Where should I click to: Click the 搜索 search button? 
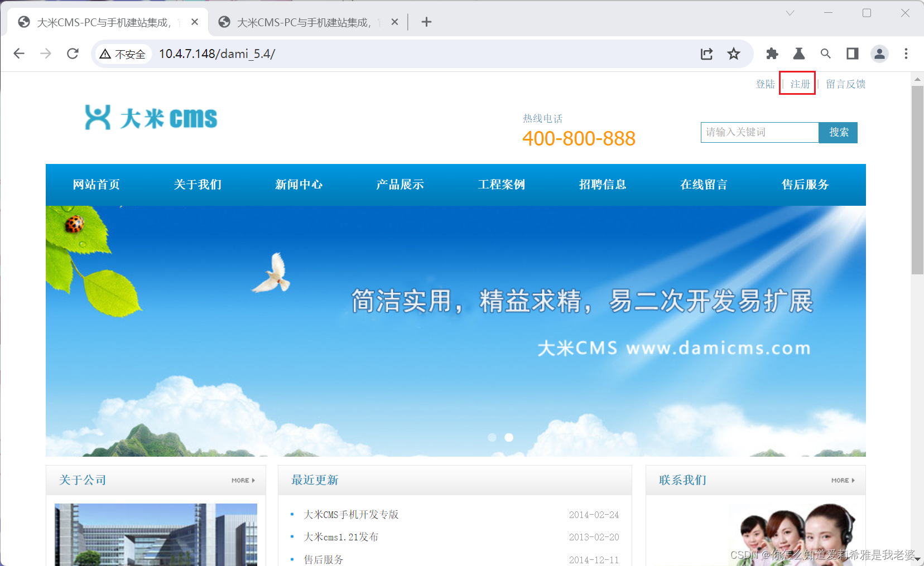[x=839, y=132]
